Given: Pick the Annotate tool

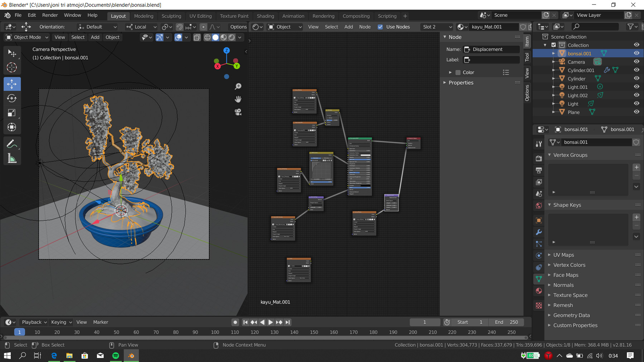Looking at the screenshot, I should [x=12, y=143].
